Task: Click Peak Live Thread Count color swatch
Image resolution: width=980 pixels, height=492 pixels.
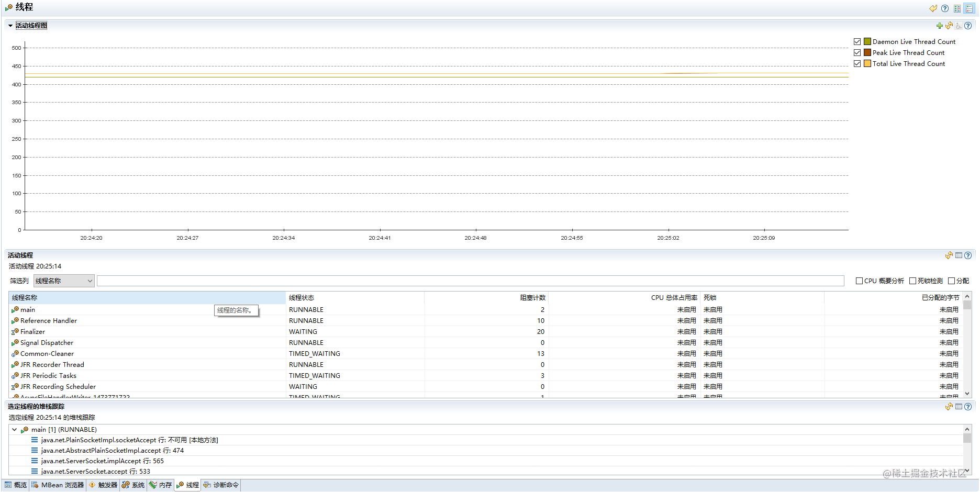Action: point(867,53)
